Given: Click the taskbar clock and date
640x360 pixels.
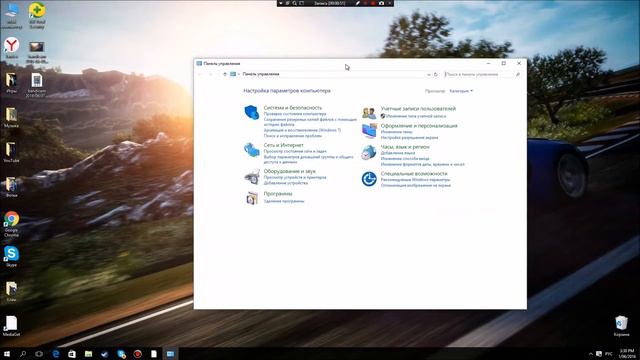Looking at the screenshot, I should (627, 354).
